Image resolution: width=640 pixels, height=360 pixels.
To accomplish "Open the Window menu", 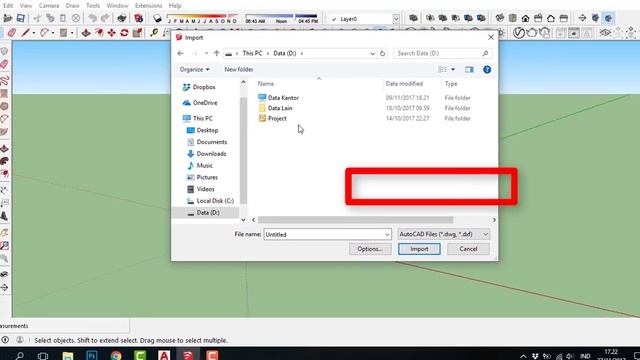I will 118,6.
